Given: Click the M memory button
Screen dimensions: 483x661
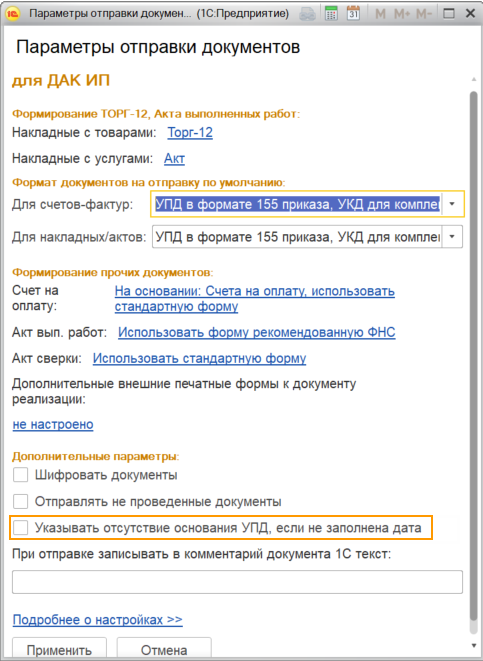Looking at the screenshot, I should click(381, 14).
